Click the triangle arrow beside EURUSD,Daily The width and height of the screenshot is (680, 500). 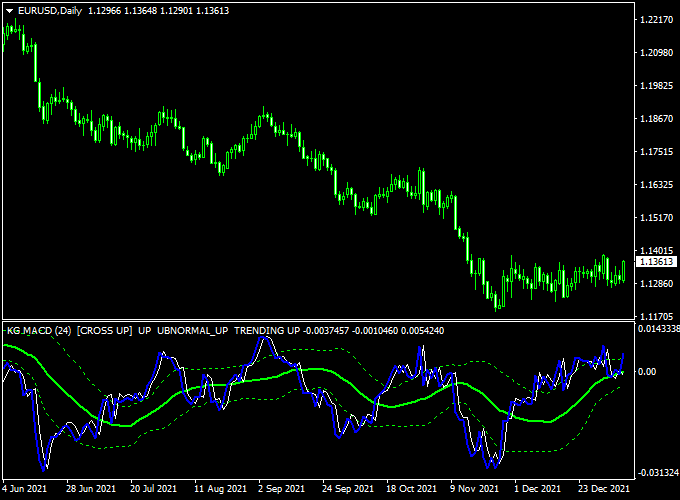click(10, 11)
